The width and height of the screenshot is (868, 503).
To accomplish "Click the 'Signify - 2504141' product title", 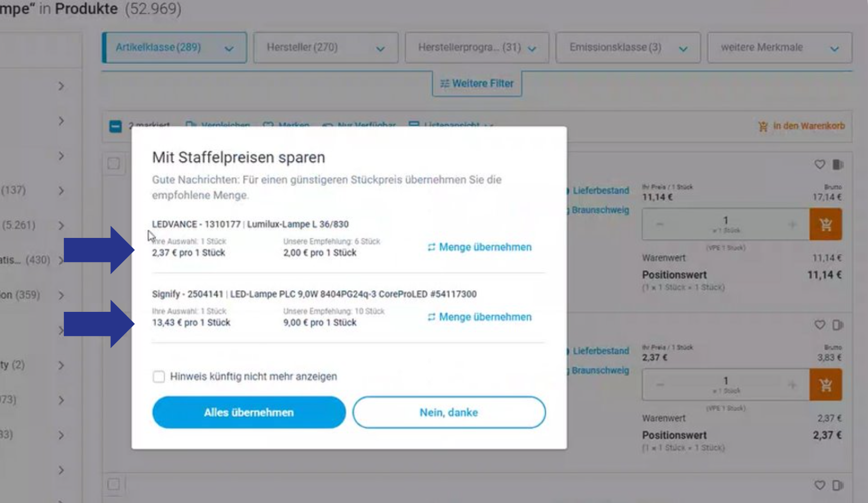I will [187, 294].
